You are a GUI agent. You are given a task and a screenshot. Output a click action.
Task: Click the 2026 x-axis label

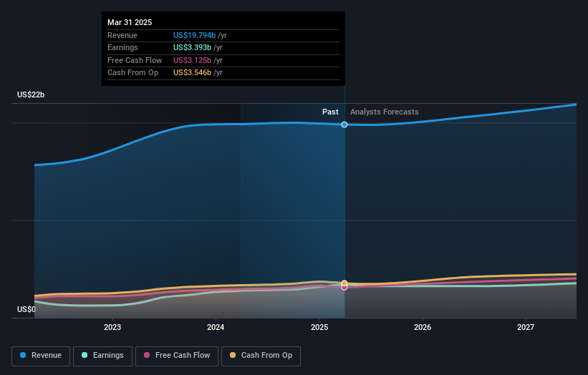tap(423, 327)
